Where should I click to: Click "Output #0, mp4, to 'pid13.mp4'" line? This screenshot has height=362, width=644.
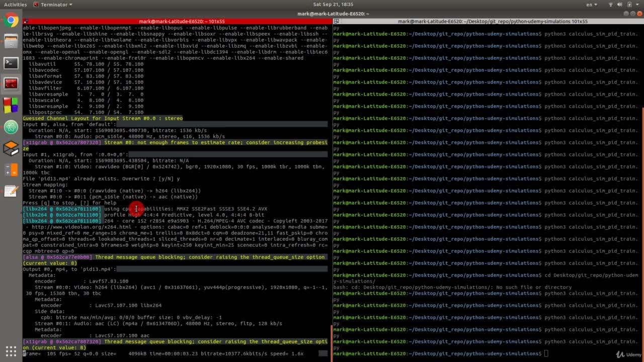click(x=69, y=269)
